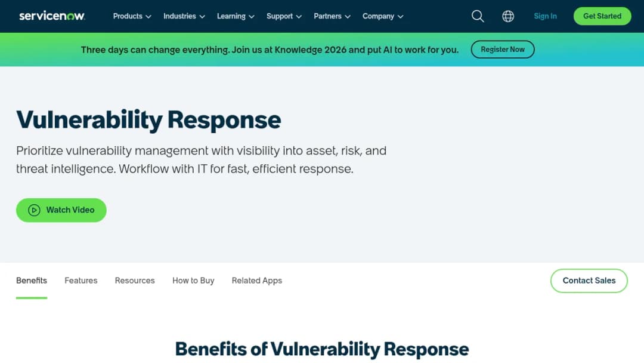Open the Related Apps tab

click(x=256, y=281)
